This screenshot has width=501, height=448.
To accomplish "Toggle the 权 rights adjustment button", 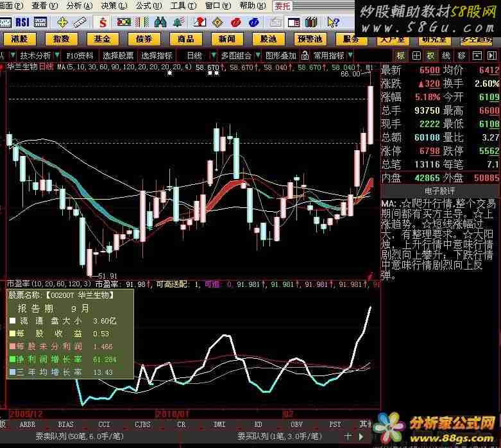I will 431,56.
